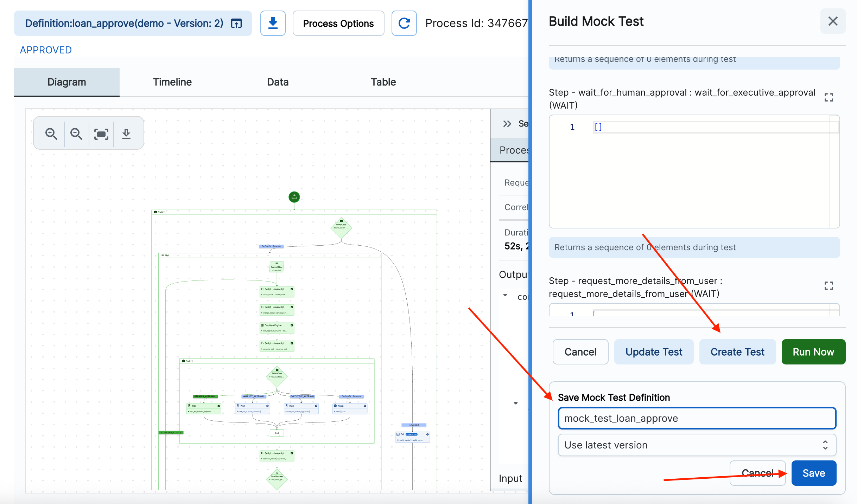Click the Create Test button
857x504 pixels.
737,351
